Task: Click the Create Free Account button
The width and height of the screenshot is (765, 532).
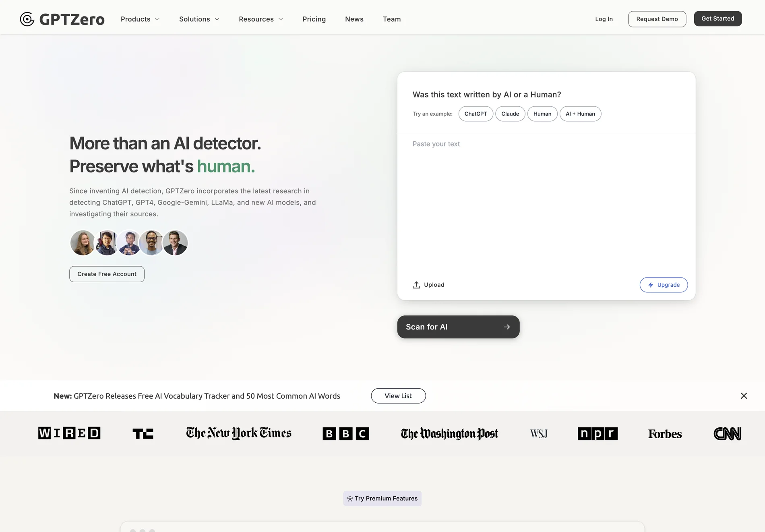Action: point(107,274)
